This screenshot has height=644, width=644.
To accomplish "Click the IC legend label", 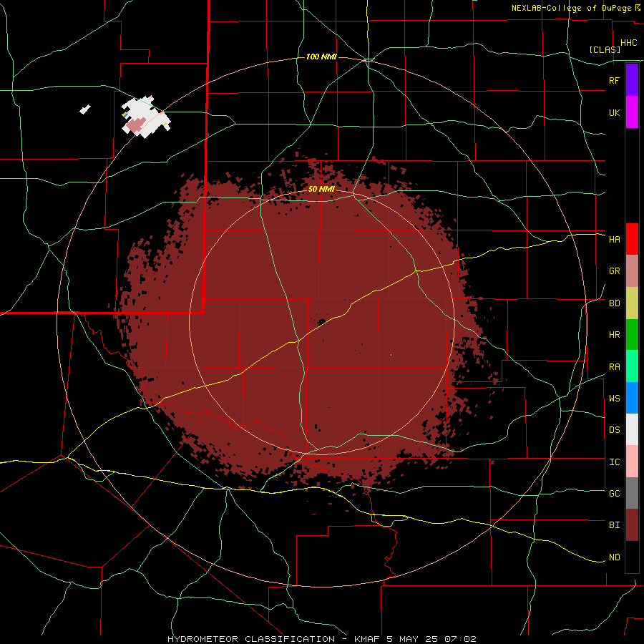I will (614, 462).
